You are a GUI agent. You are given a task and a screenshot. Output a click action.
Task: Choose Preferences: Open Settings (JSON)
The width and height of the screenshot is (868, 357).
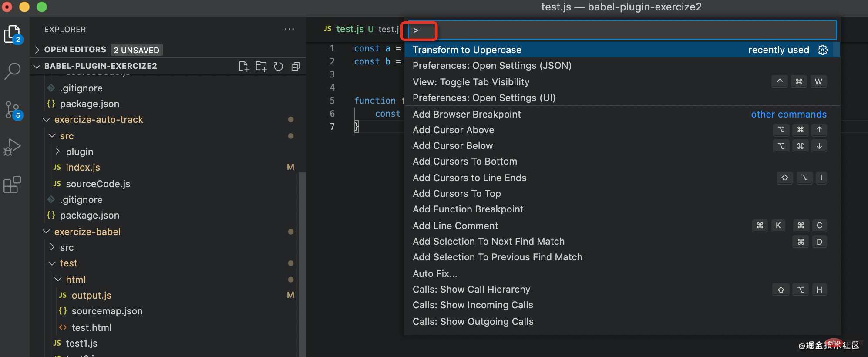pyautogui.click(x=492, y=66)
